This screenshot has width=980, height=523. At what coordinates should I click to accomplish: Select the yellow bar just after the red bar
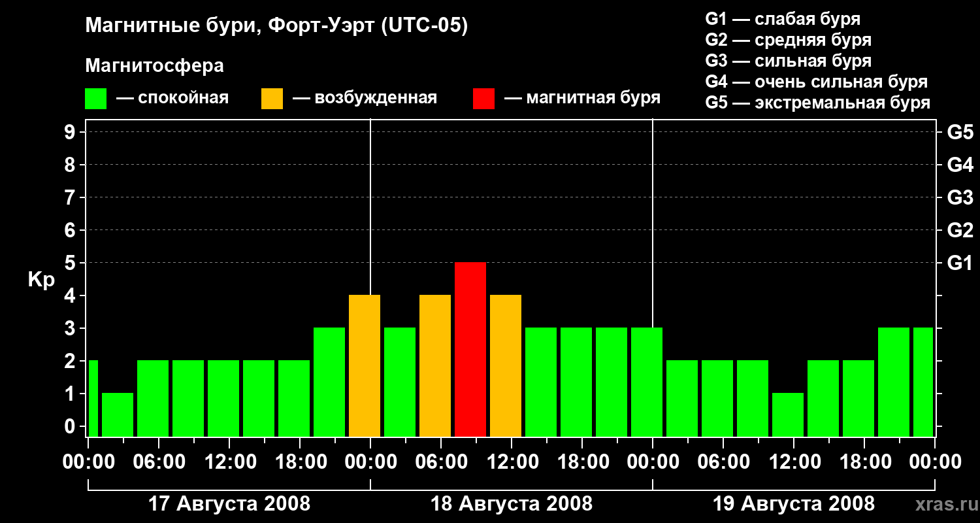coord(506,365)
